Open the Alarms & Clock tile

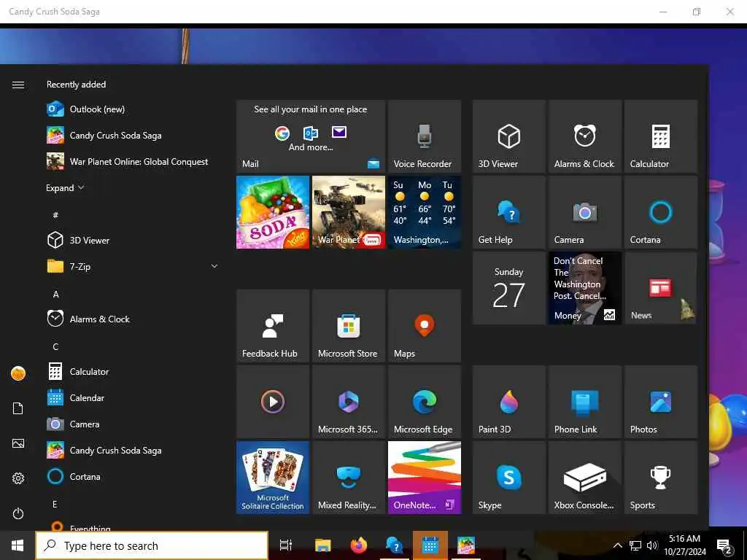pyautogui.click(x=585, y=136)
